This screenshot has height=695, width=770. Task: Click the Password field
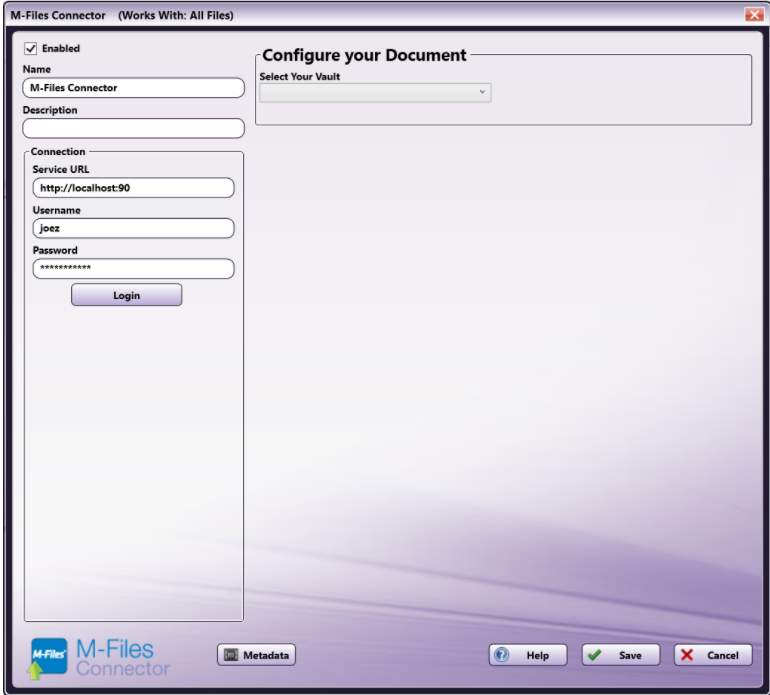tap(134, 269)
